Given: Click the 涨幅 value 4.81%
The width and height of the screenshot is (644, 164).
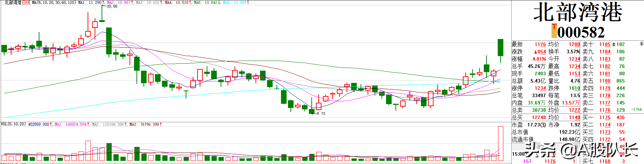Looking at the screenshot, I should [539, 59].
